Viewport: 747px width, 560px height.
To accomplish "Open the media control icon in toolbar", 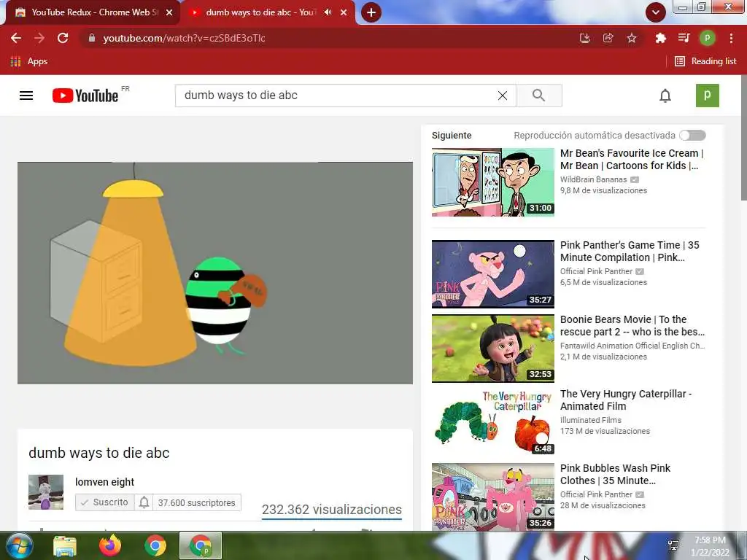I will 684,38.
